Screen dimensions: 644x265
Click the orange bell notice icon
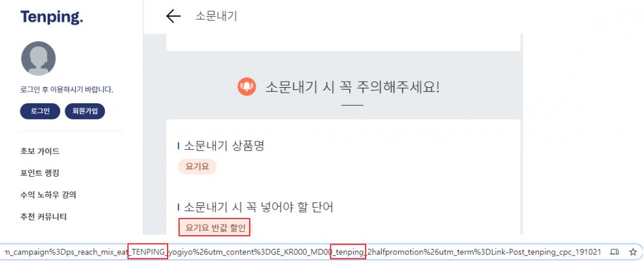point(247,87)
